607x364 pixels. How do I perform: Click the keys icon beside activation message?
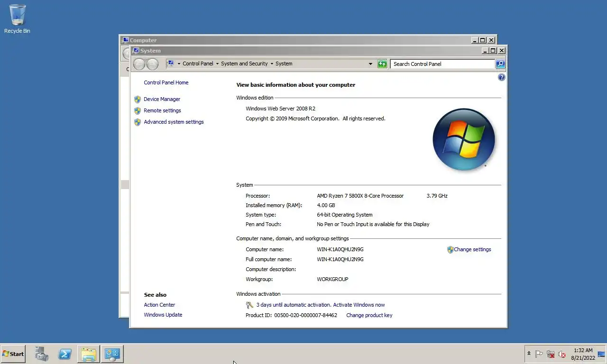(x=250, y=305)
